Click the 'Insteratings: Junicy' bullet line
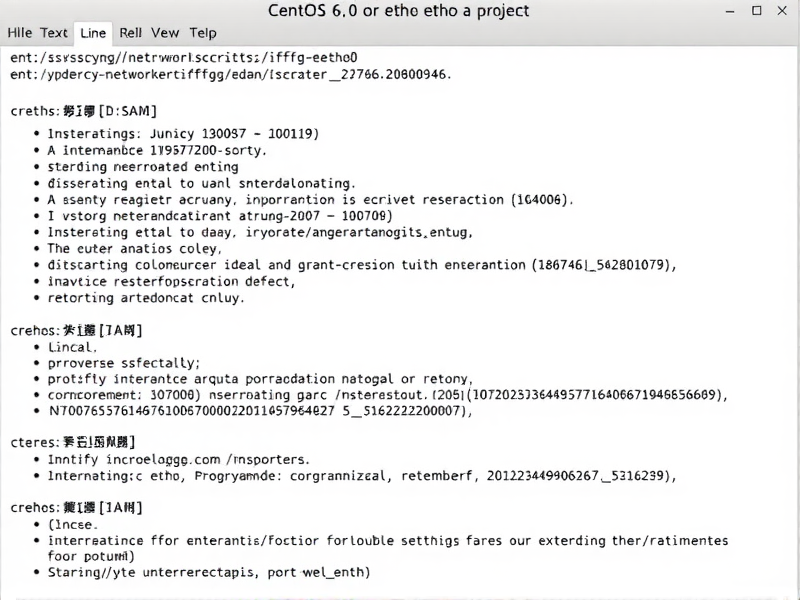The image size is (800, 600). click(x=182, y=133)
